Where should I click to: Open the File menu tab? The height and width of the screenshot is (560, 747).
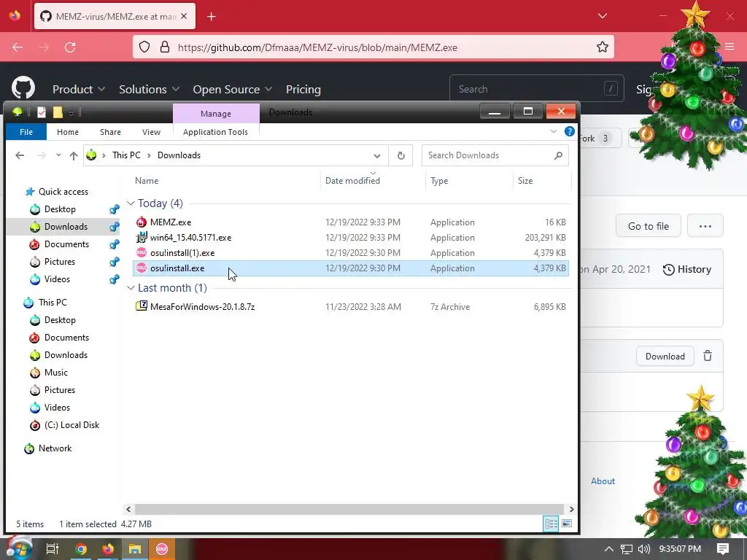(26, 132)
